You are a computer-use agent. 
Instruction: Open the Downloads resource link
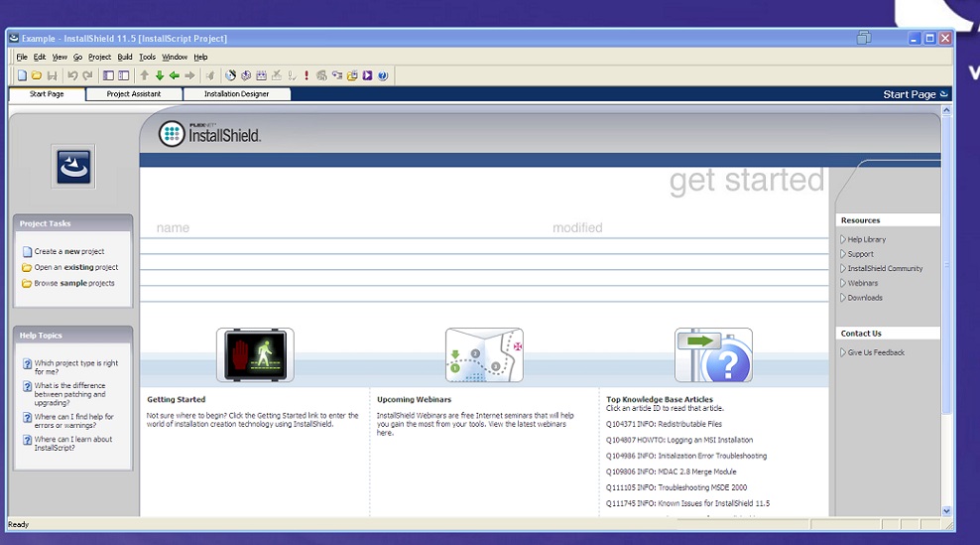tap(865, 298)
